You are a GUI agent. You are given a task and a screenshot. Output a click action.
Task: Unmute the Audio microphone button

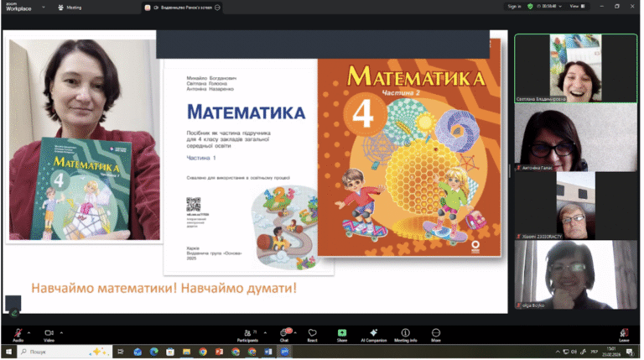click(x=18, y=337)
